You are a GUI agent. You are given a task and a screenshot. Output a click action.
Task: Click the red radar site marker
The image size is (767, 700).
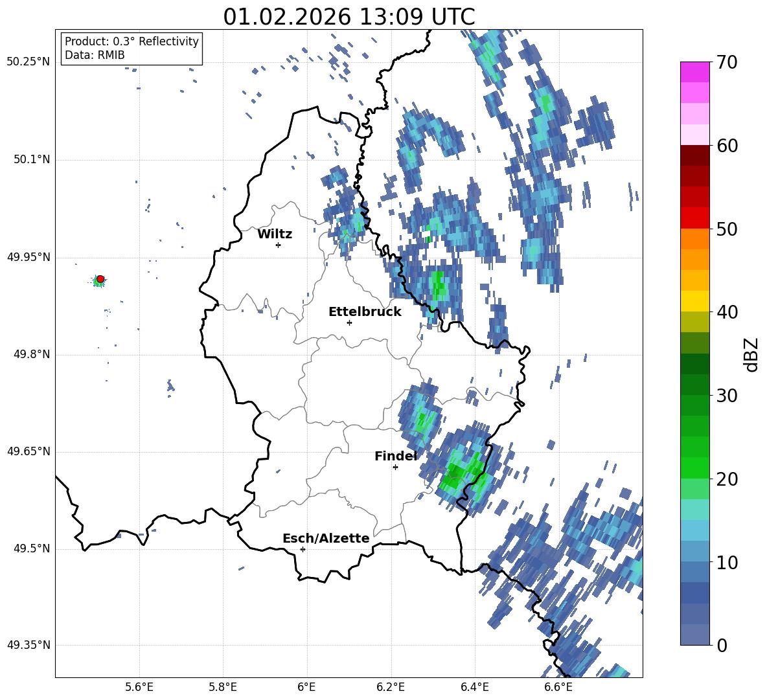coord(100,278)
